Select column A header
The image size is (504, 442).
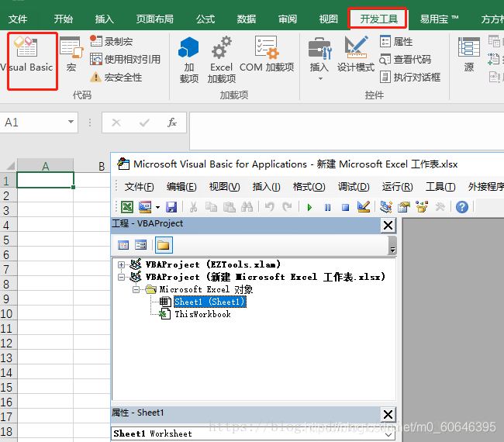pos(45,166)
